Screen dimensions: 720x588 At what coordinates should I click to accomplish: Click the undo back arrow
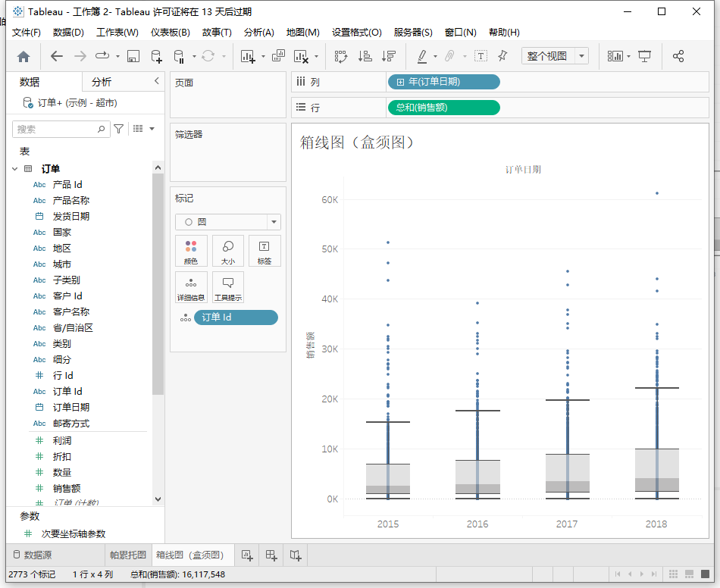pyautogui.click(x=57, y=56)
